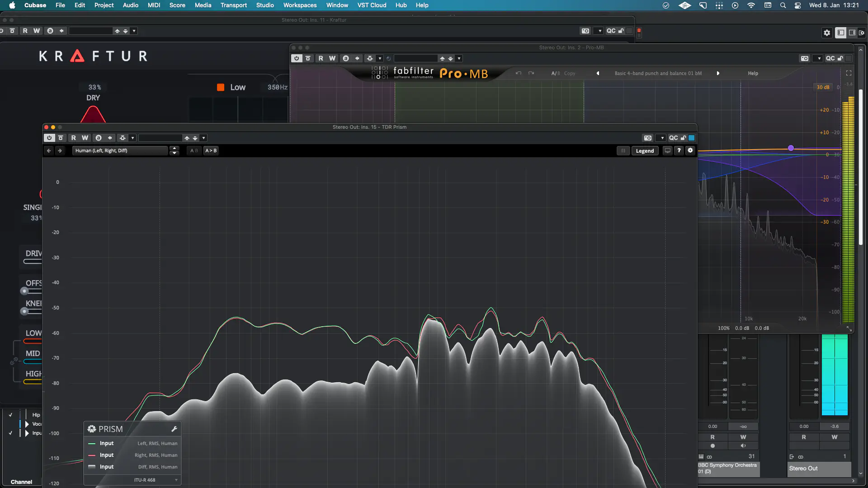868x488 pixels.
Task: Click the wrench icon in the PRISM legend panel
Action: 174,429
